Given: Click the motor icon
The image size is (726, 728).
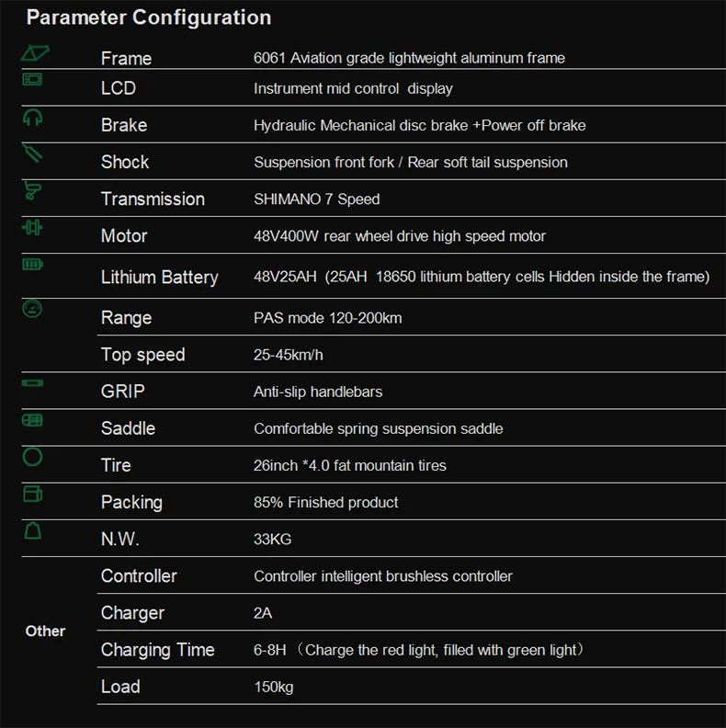Looking at the screenshot, I should (x=33, y=227).
